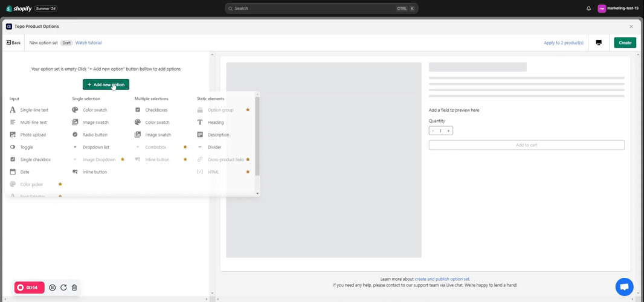Viewport: 644px width, 302px height.
Task: Click the quantity value field
Action: 440,131
